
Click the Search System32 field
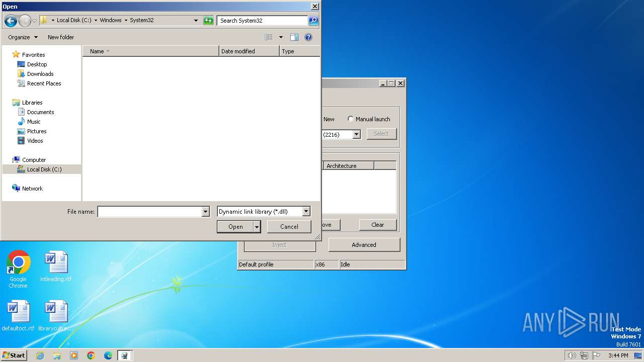click(x=262, y=21)
